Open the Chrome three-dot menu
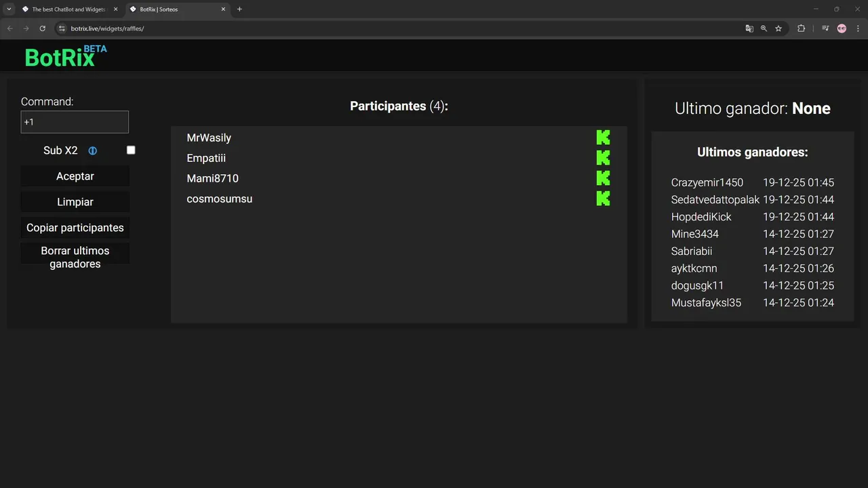This screenshot has height=488, width=868. pos(858,28)
